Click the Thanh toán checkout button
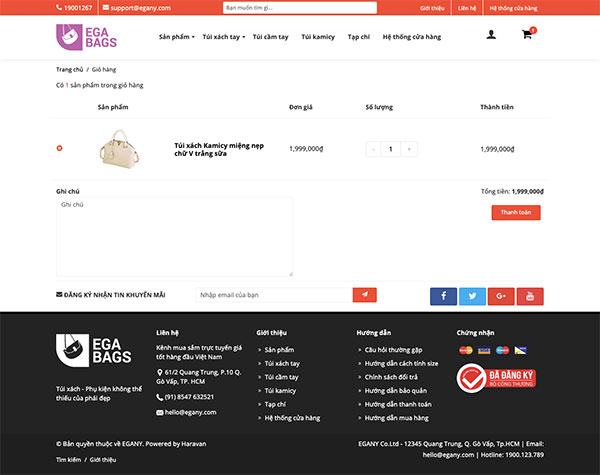The height and width of the screenshot is (475, 600). 516,212
